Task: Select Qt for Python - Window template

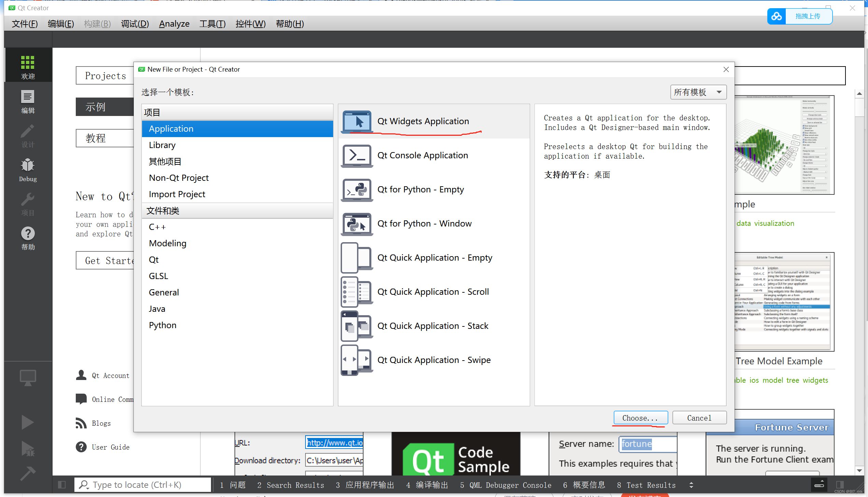Action: tap(424, 223)
